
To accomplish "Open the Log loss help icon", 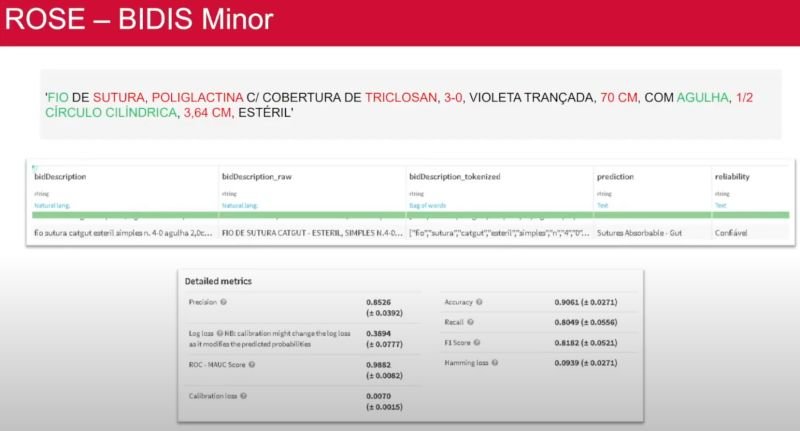I will [x=220, y=333].
